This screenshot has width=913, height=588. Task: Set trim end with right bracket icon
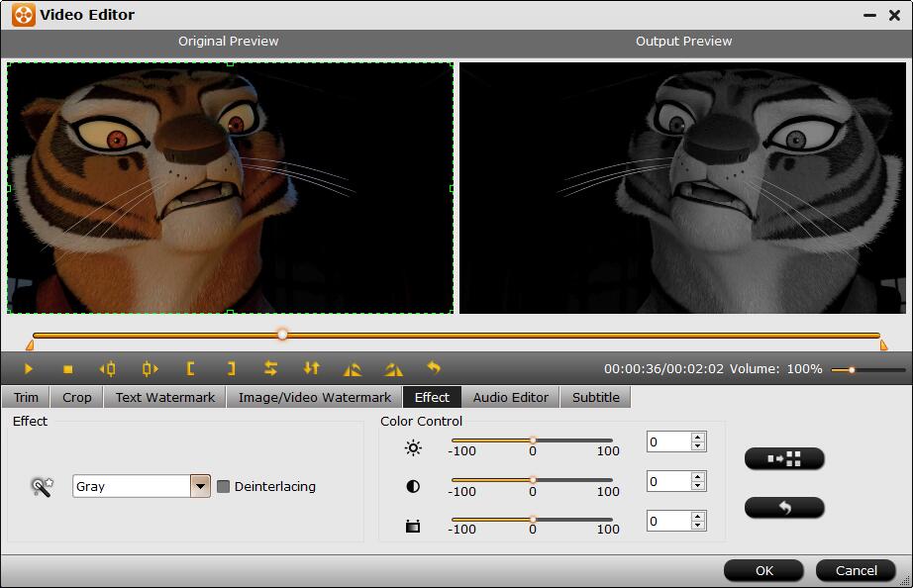click(231, 369)
